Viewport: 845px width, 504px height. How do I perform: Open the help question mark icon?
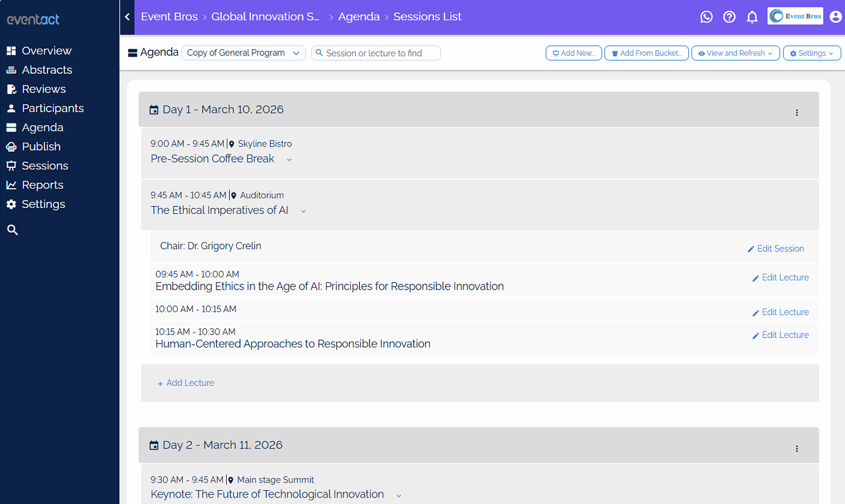point(729,17)
